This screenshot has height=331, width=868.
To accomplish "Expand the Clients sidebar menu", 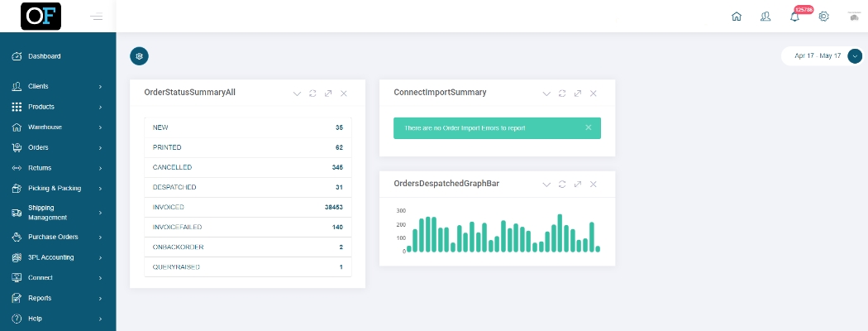I will [58, 86].
